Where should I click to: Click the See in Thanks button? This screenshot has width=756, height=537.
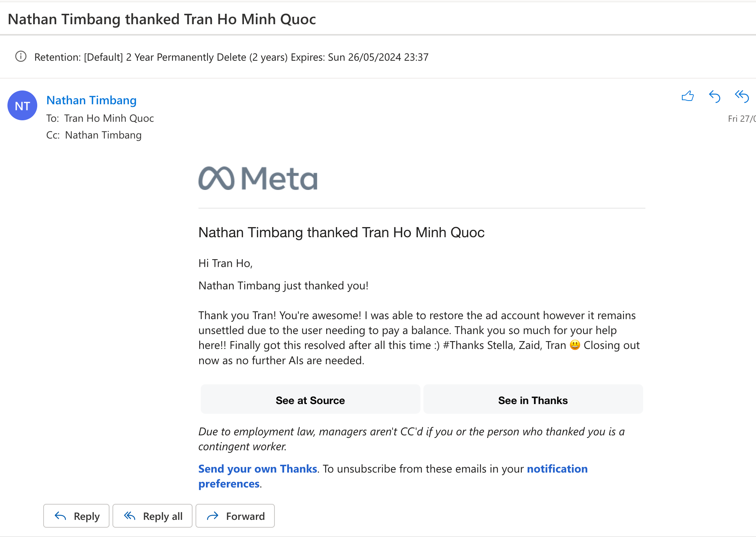(533, 399)
